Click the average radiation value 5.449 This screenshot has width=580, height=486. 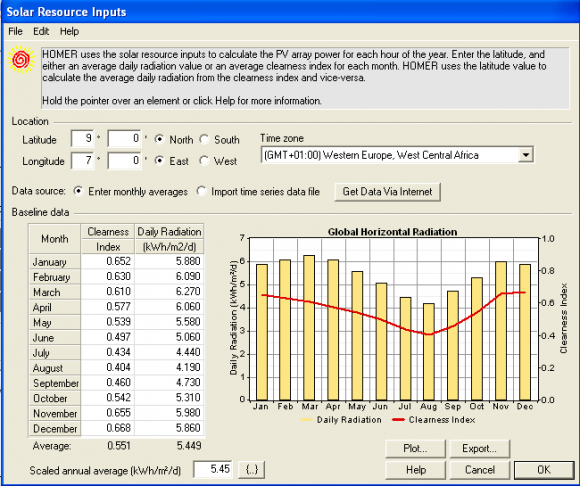pos(189,446)
